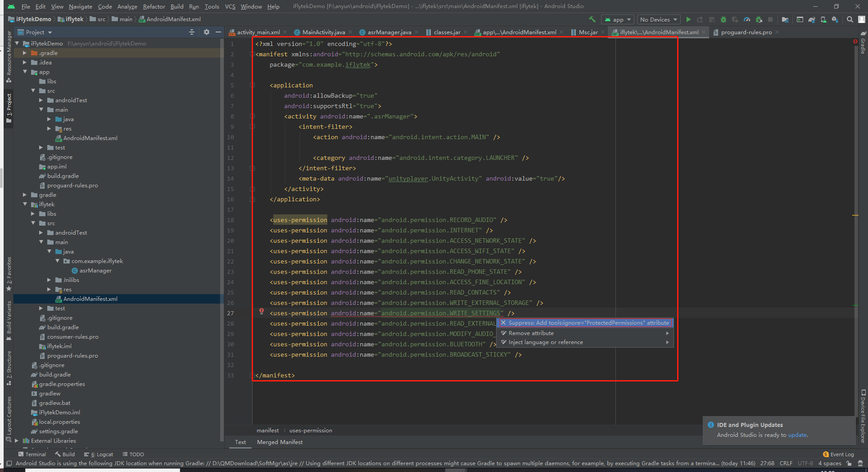Open the No Devices dropdown
The height and width of the screenshot is (472, 868).
[659, 19]
